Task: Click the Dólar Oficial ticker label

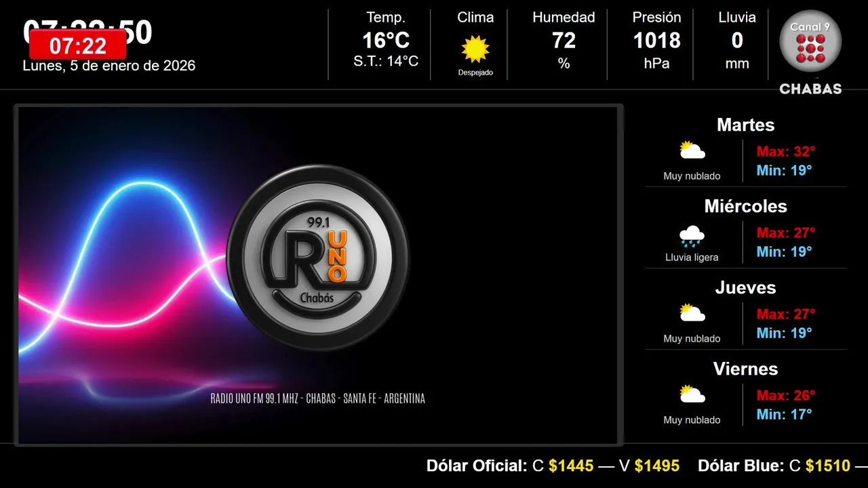Action: [x=477, y=466]
